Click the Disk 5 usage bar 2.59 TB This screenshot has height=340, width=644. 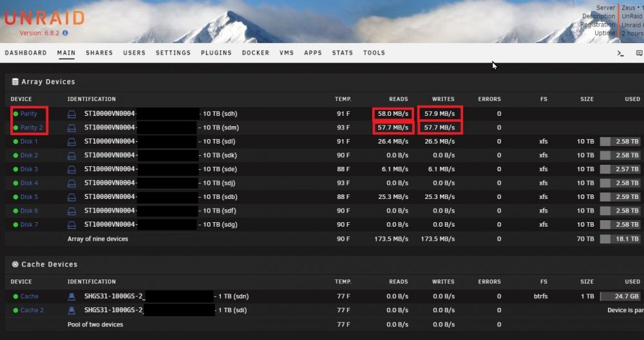(620, 197)
